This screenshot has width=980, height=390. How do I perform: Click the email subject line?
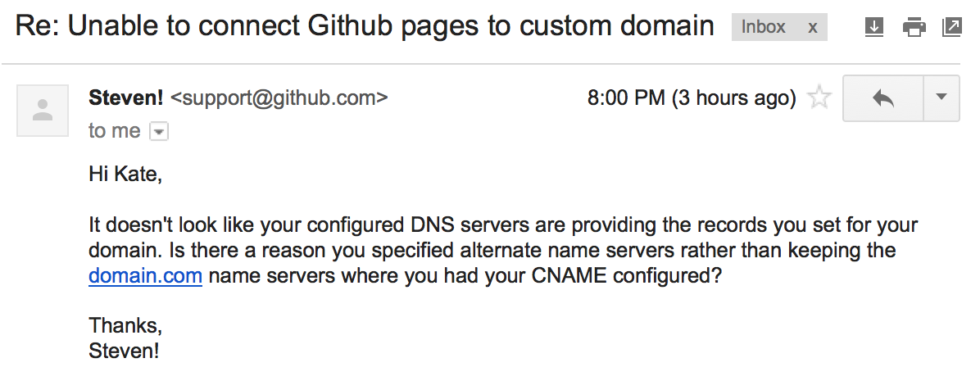click(365, 27)
